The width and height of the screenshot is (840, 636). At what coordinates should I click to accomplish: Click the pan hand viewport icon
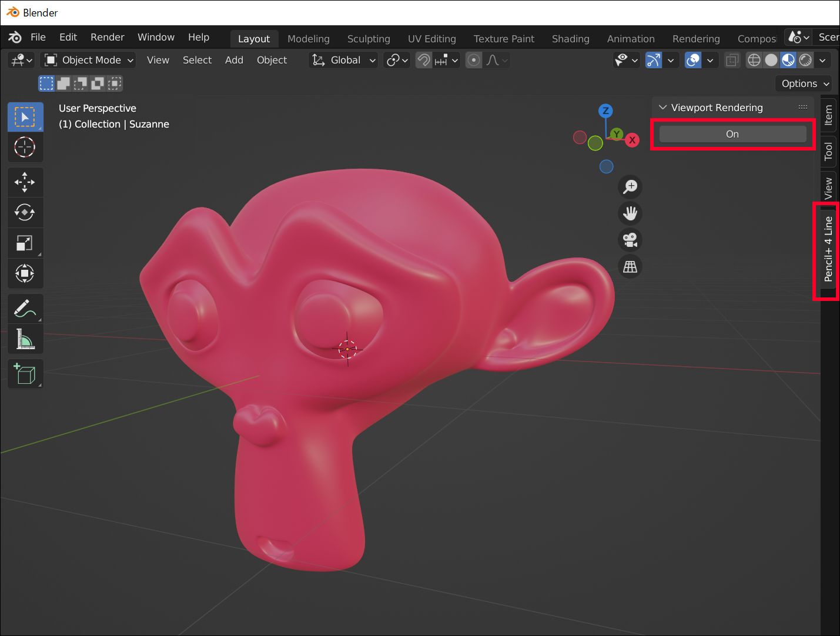click(x=630, y=213)
